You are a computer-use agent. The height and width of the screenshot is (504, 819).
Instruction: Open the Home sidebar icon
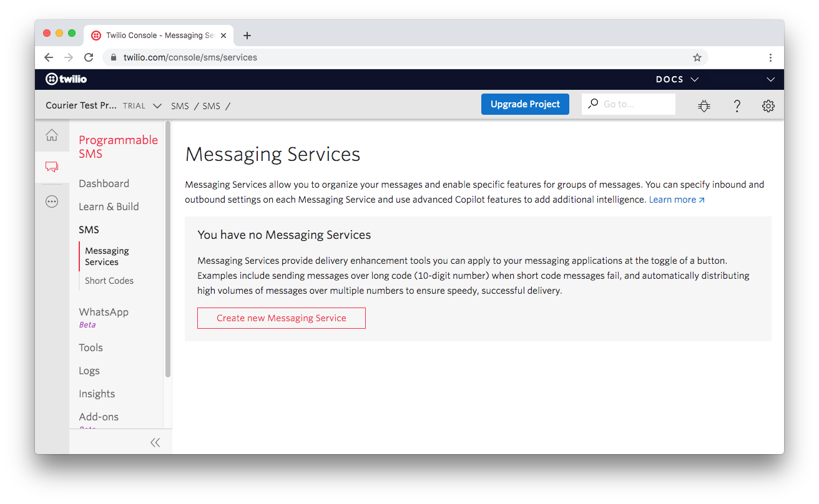[52, 135]
